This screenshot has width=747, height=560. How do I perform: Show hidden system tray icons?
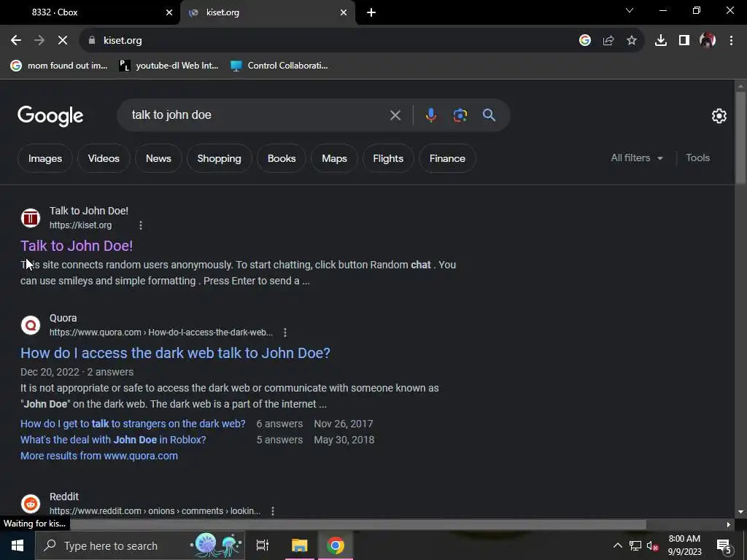(x=617, y=545)
